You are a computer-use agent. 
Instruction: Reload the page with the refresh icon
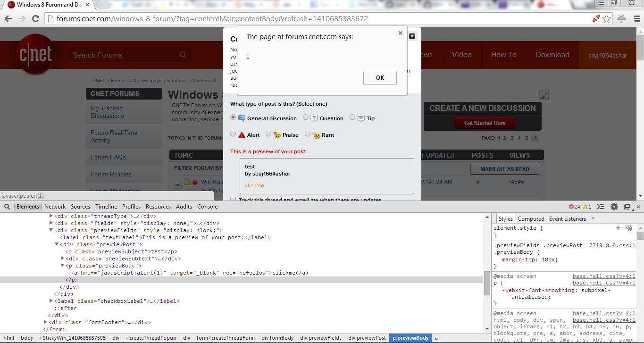click(x=35, y=18)
